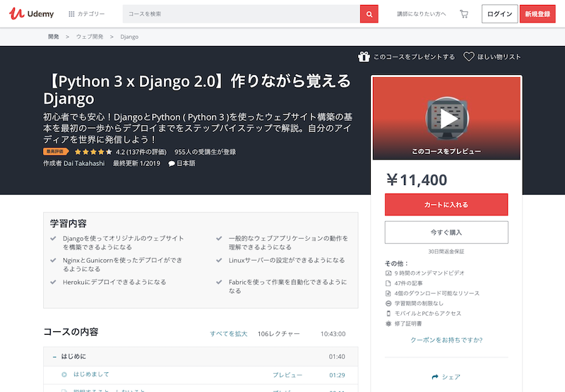Click the red search magnifier button
The height and width of the screenshot is (392, 565).
pyautogui.click(x=369, y=14)
